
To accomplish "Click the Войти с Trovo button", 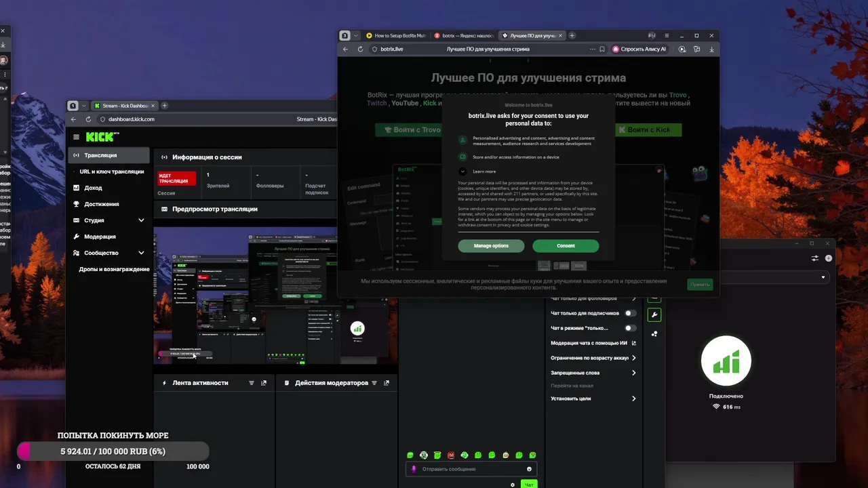I will pos(408,129).
